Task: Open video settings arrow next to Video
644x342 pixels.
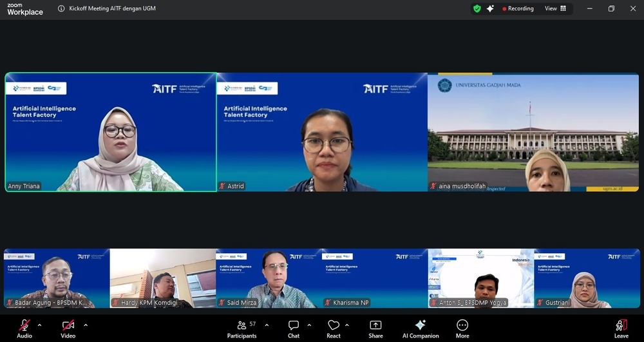Action: 86,325
